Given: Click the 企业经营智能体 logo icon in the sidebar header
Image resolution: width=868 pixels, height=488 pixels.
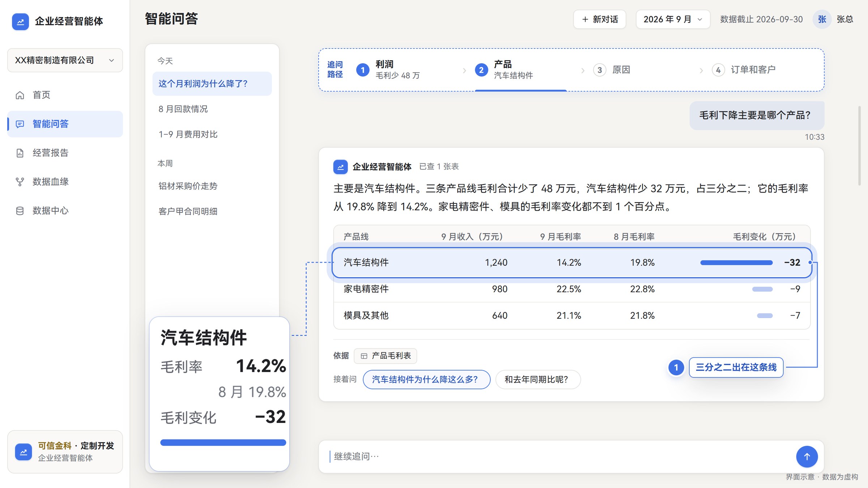Looking at the screenshot, I should pos(20,21).
